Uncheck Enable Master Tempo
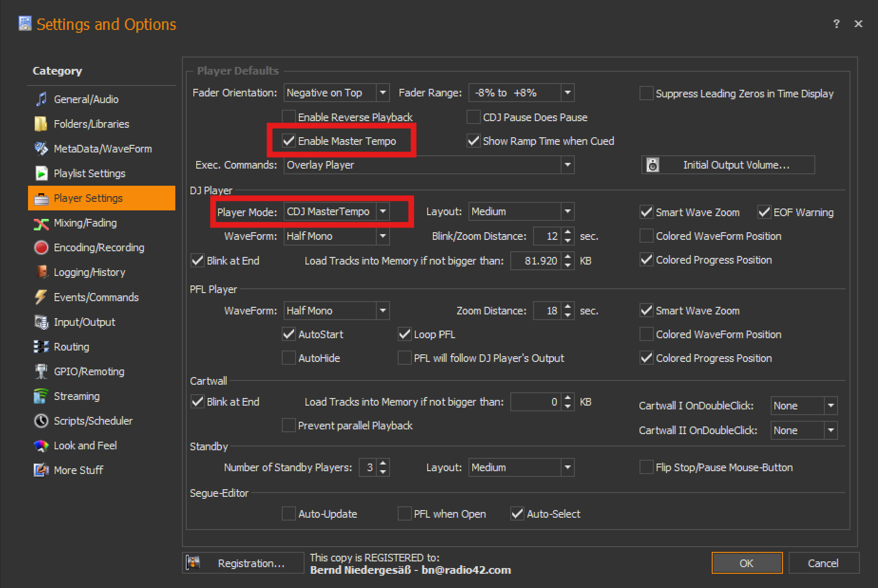878x588 pixels. (x=289, y=141)
